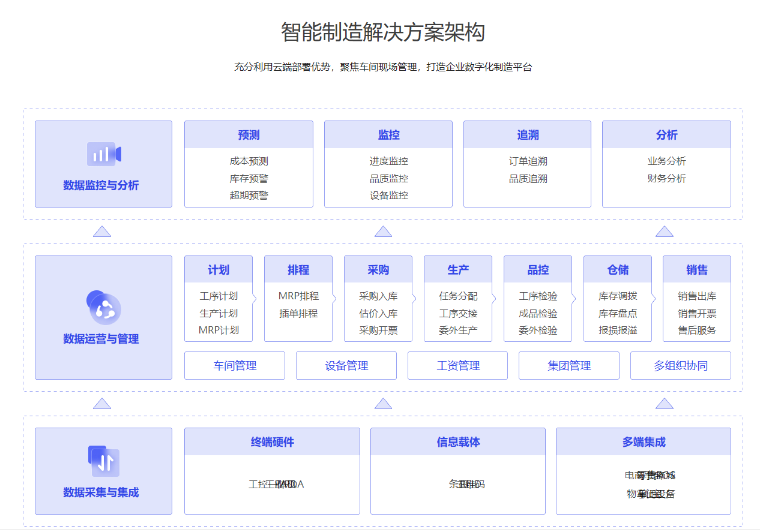Click the subtitle starting with 充分利用云端部署优势
The width and height of the screenshot is (760, 532).
click(x=383, y=67)
